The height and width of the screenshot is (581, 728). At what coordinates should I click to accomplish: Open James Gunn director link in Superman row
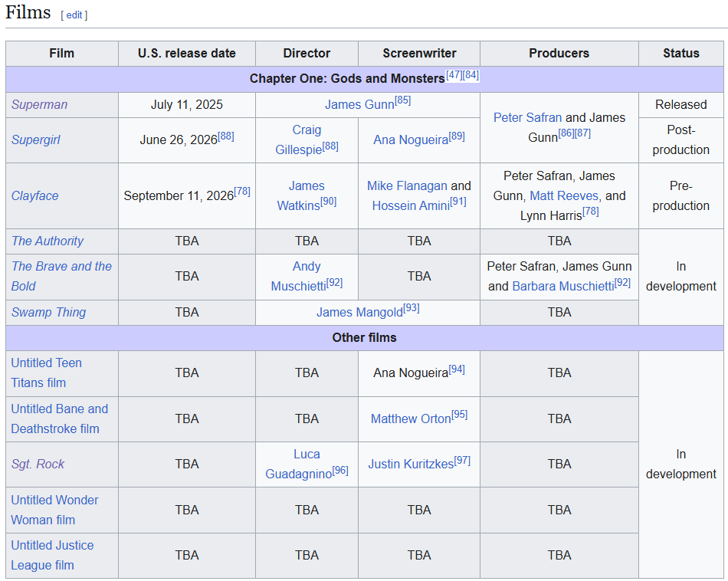tap(359, 105)
